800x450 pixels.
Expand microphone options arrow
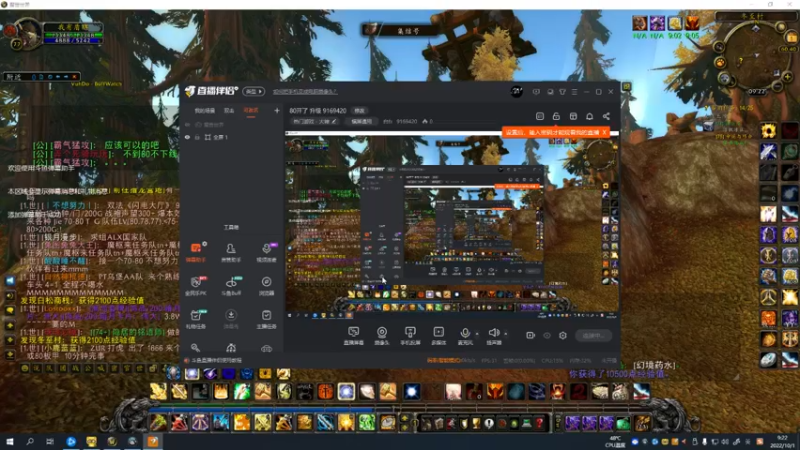477,334
